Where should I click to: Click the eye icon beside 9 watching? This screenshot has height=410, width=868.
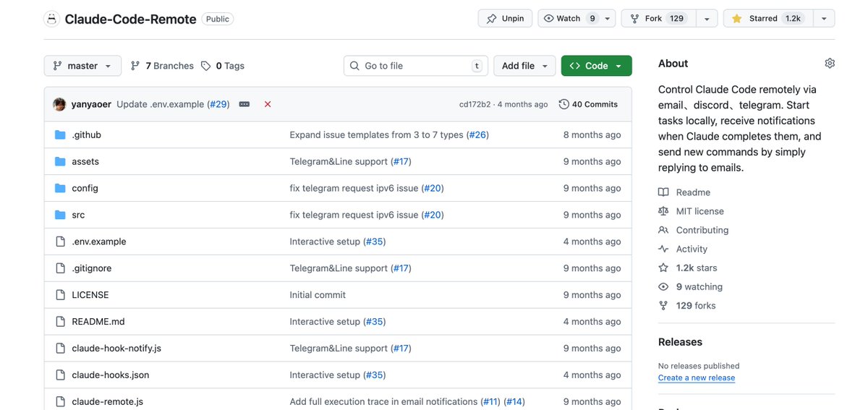663,286
